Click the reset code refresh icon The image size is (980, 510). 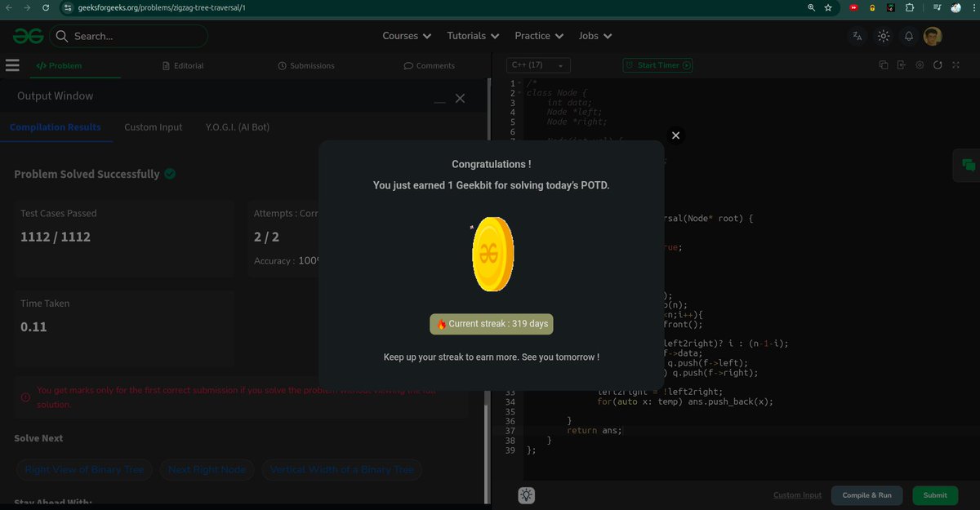[938, 65]
